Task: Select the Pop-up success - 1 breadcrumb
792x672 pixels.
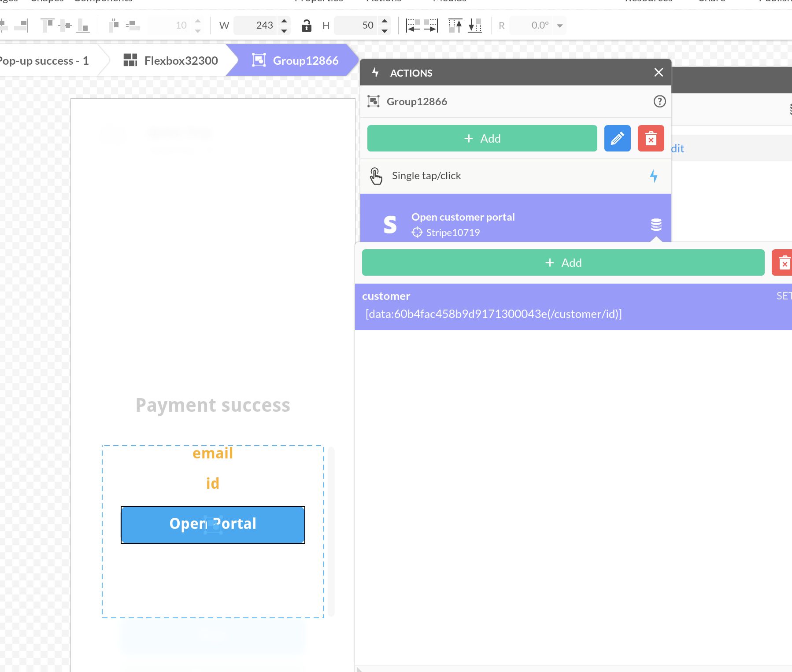Action: [44, 60]
